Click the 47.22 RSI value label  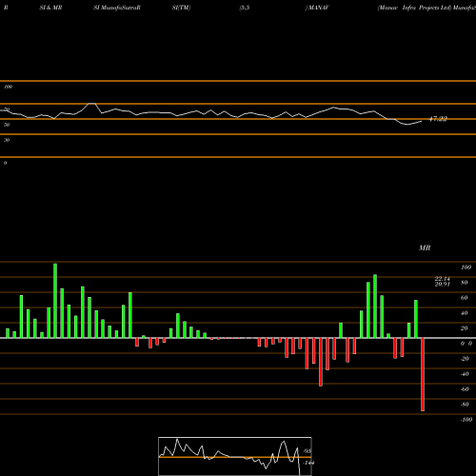[x=438, y=119]
